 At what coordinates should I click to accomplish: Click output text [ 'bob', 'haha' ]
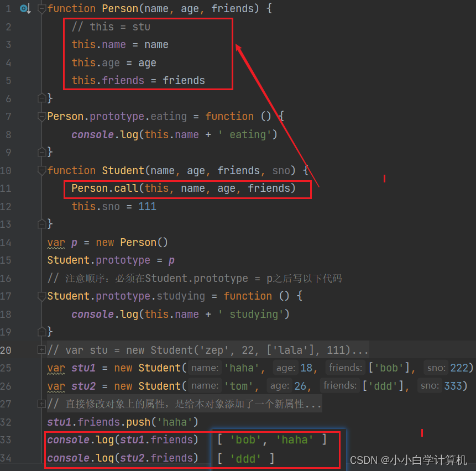point(272,439)
